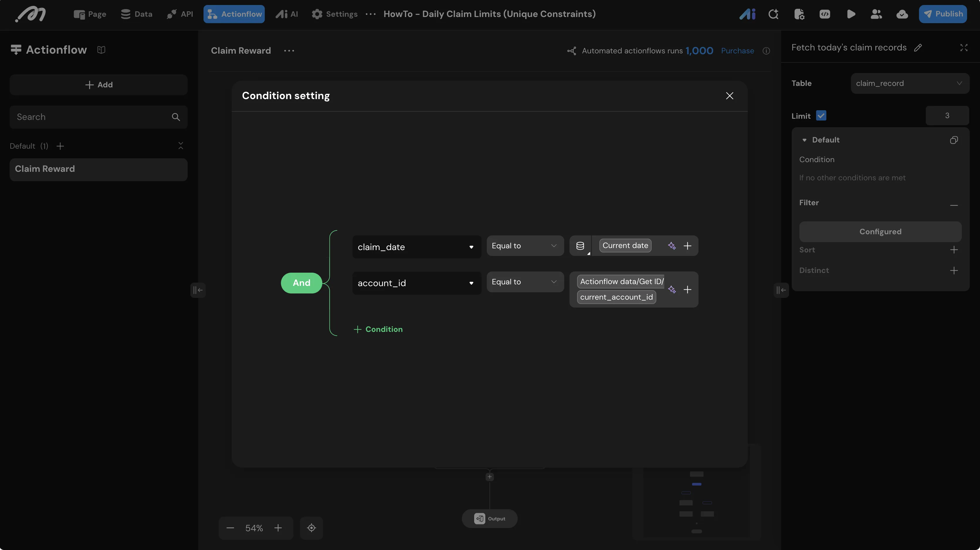Open the AI assistant icon in top bar

747,14
